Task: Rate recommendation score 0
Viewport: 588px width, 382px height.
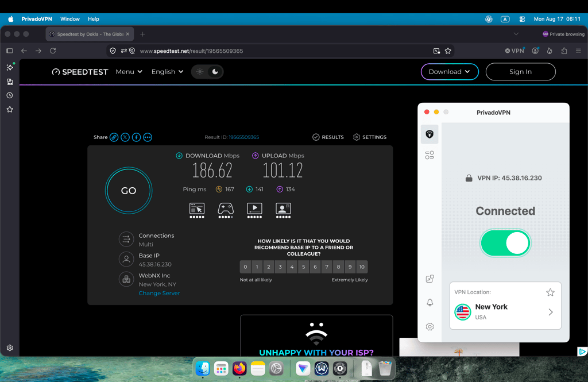Action: tap(245, 267)
